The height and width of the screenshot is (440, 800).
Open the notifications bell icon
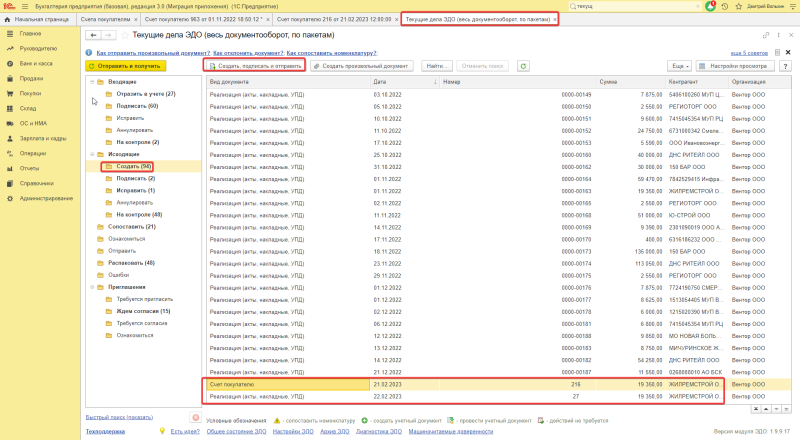710,6
